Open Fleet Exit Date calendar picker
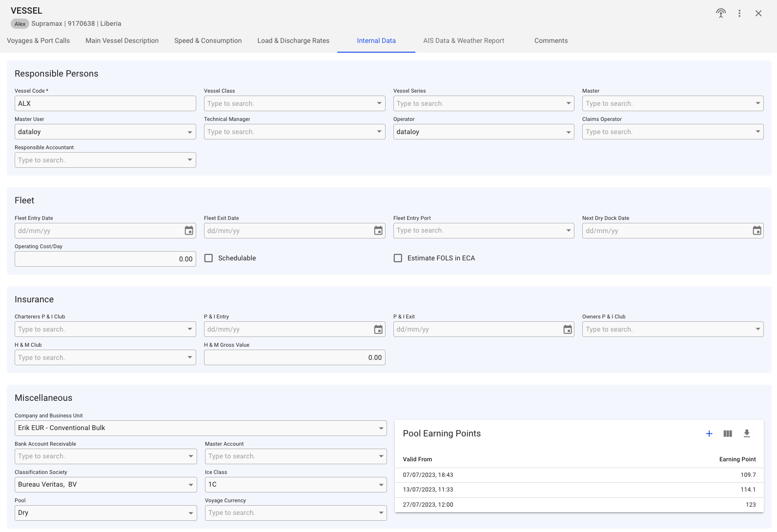This screenshot has width=777, height=532. click(x=378, y=231)
